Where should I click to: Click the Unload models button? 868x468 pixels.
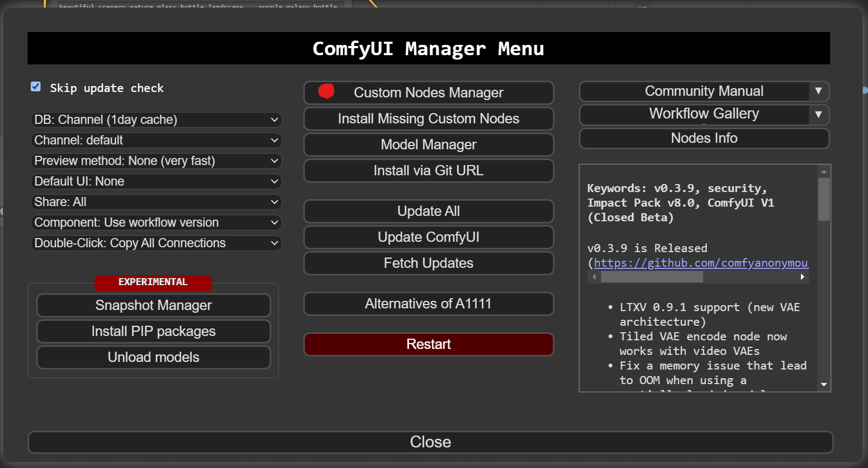153,357
